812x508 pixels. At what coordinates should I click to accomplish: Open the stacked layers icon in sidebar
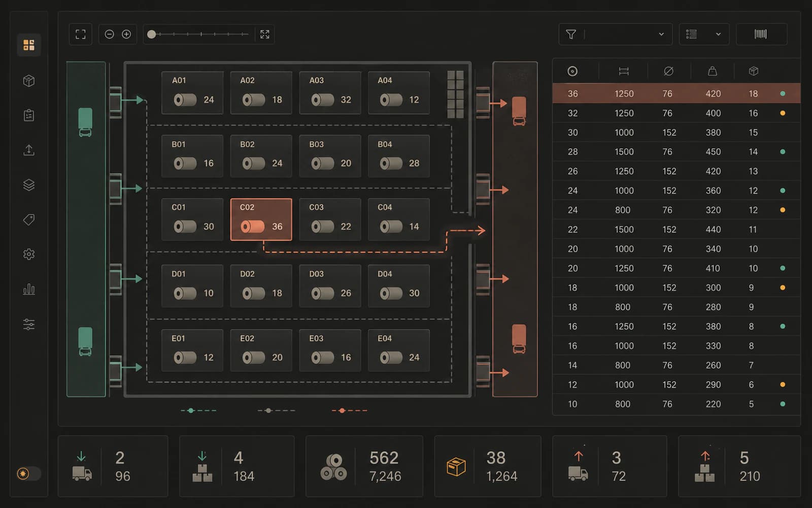29,185
